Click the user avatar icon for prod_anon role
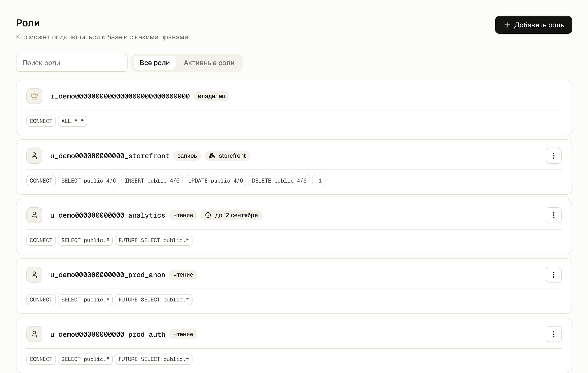 point(34,275)
